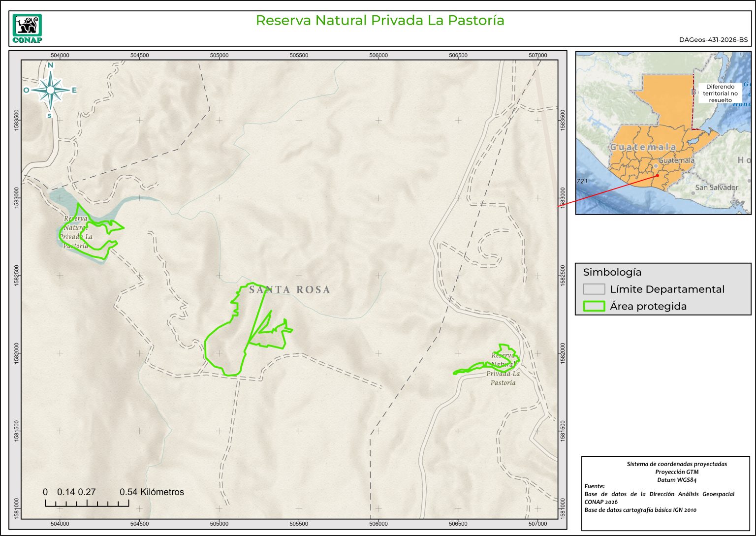Click the Diferendo territorial no resuelto label
Screen dimensions: 756x536
[720, 93]
